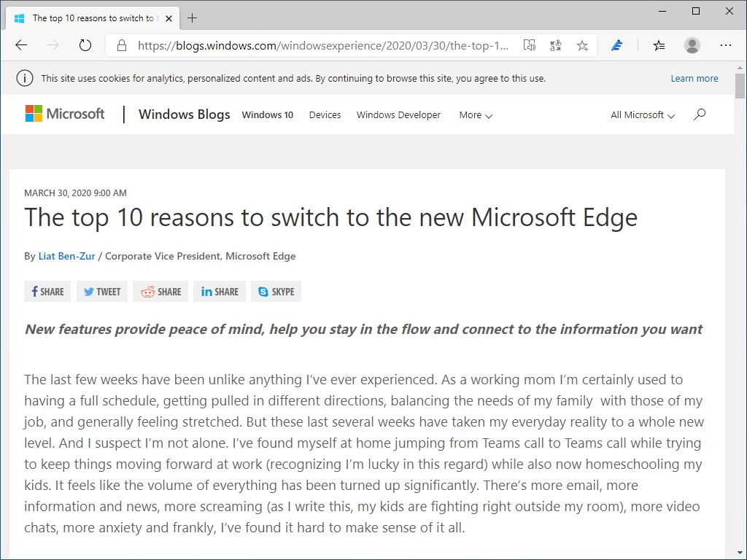Open the Settings and more menu
This screenshot has height=560, width=747.
tap(727, 45)
